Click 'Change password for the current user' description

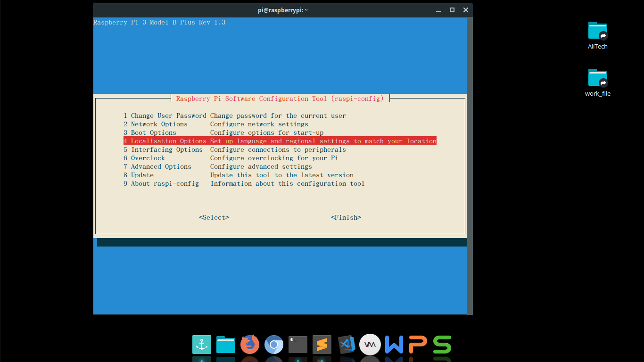point(278,115)
